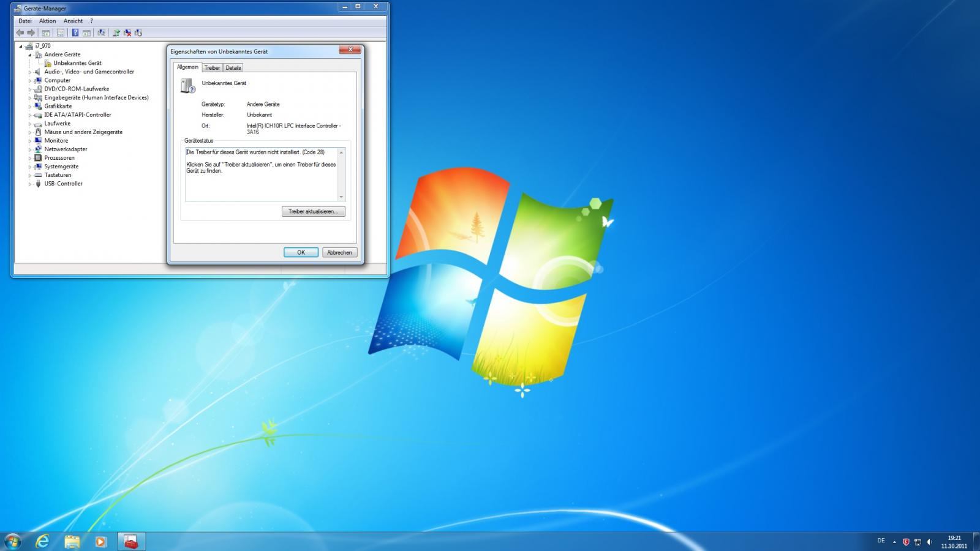Toggle the console tree pane toolbar icon
The width and height of the screenshot is (980, 551).
(x=45, y=32)
